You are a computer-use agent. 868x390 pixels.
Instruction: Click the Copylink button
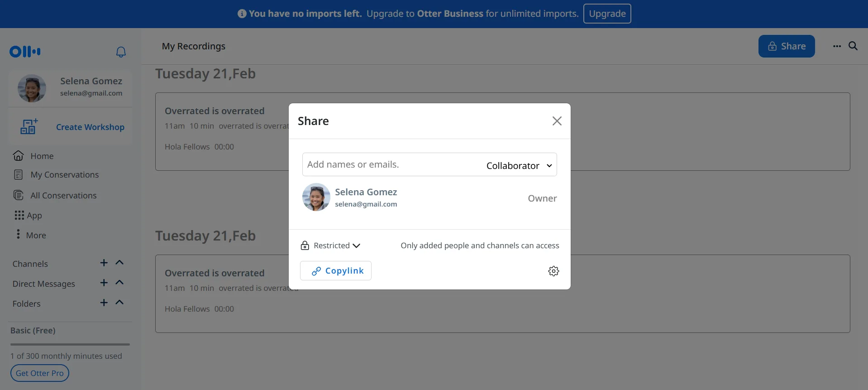pyautogui.click(x=336, y=271)
